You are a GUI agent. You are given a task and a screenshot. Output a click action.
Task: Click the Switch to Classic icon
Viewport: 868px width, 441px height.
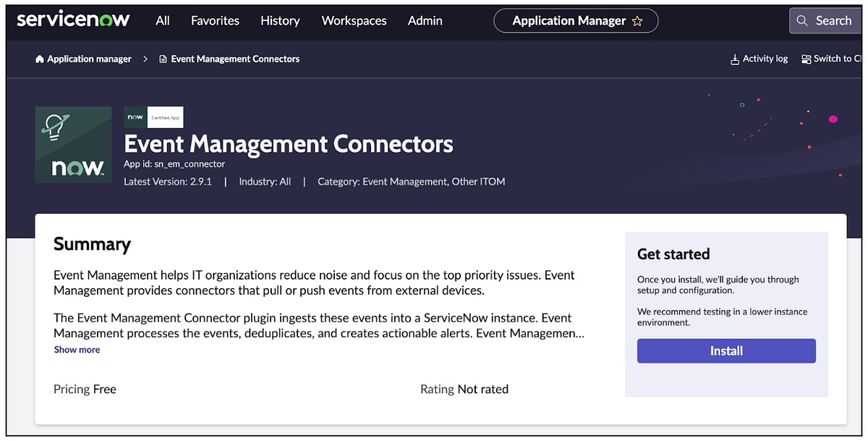click(x=806, y=58)
